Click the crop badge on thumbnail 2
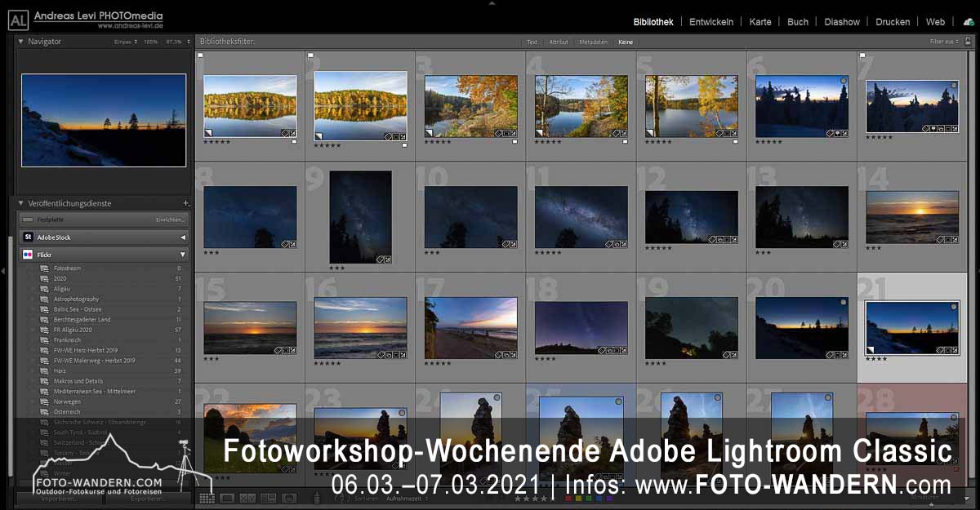 point(396,136)
